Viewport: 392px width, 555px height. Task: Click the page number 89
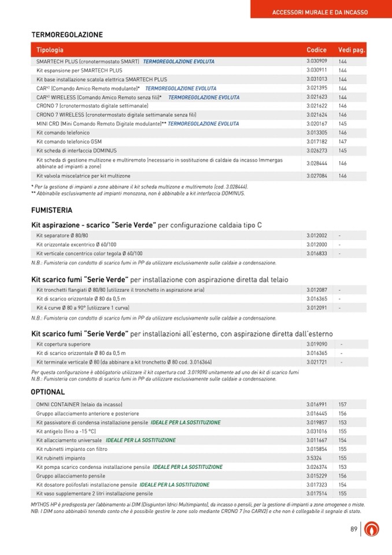coord(354,529)
